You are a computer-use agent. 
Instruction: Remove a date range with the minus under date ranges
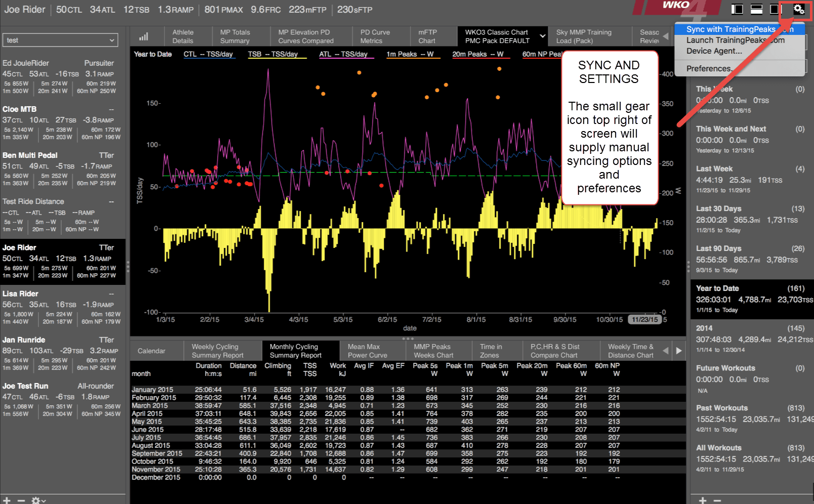[x=717, y=500]
